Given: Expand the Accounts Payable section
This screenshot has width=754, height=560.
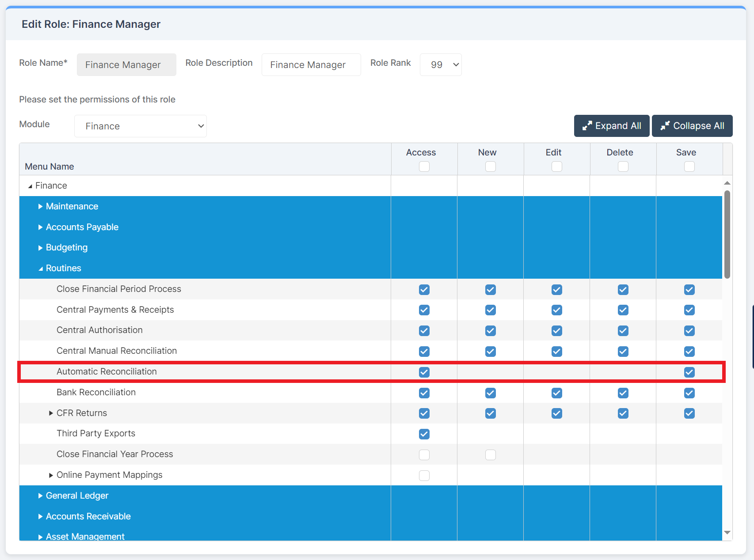Looking at the screenshot, I should point(41,227).
